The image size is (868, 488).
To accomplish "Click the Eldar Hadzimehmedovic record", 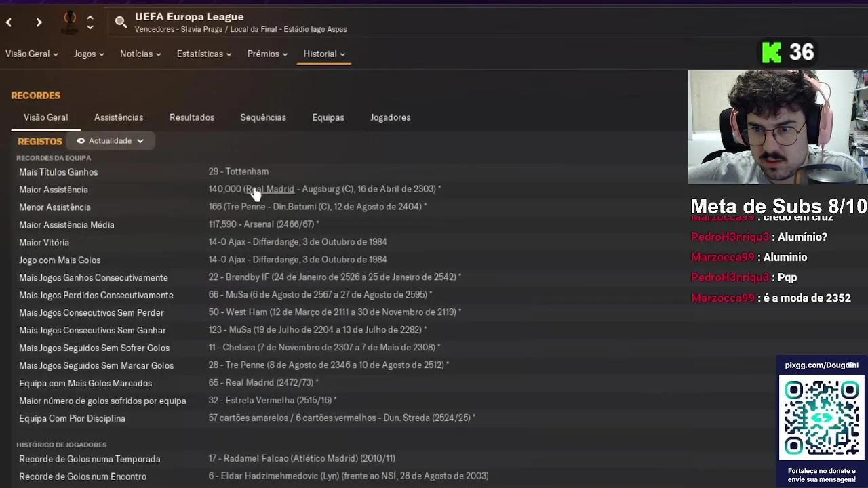I will (349, 476).
